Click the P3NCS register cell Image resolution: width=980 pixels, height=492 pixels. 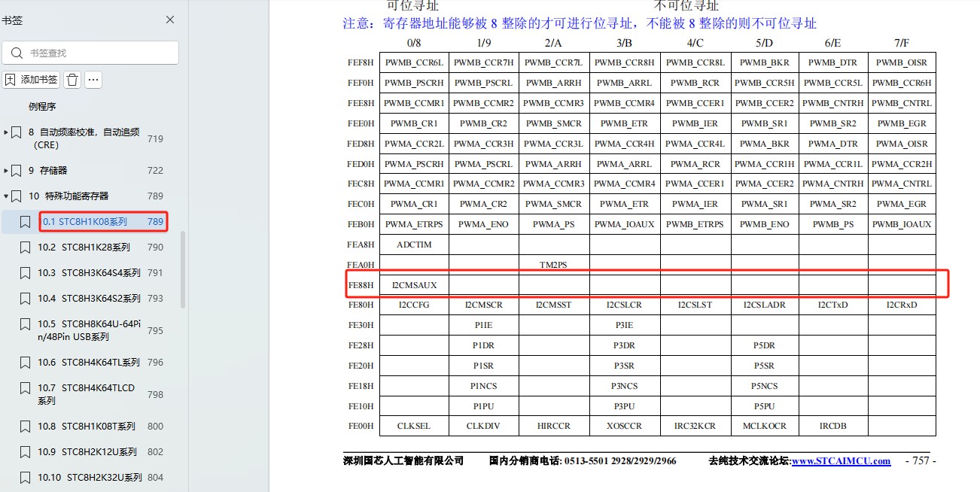[x=625, y=386]
